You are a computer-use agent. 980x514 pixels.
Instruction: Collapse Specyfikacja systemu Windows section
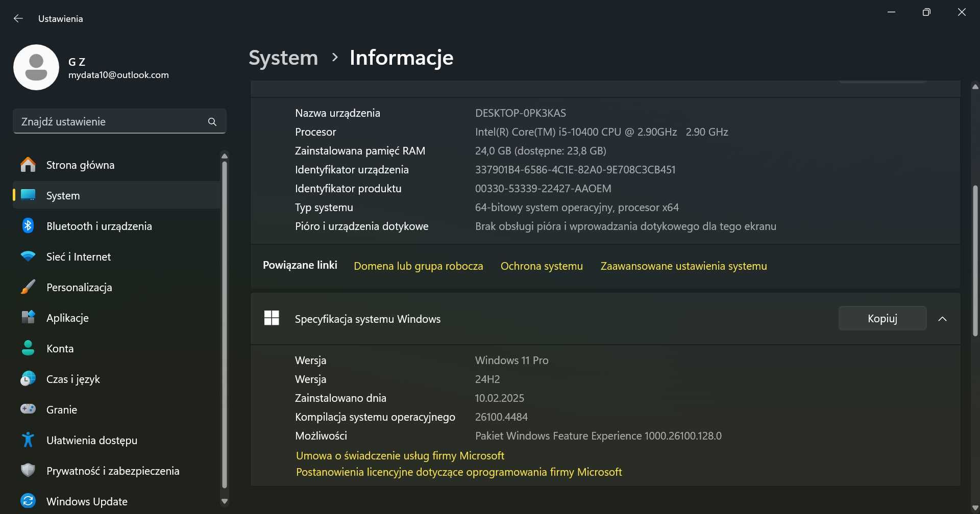(x=942, y=319)
